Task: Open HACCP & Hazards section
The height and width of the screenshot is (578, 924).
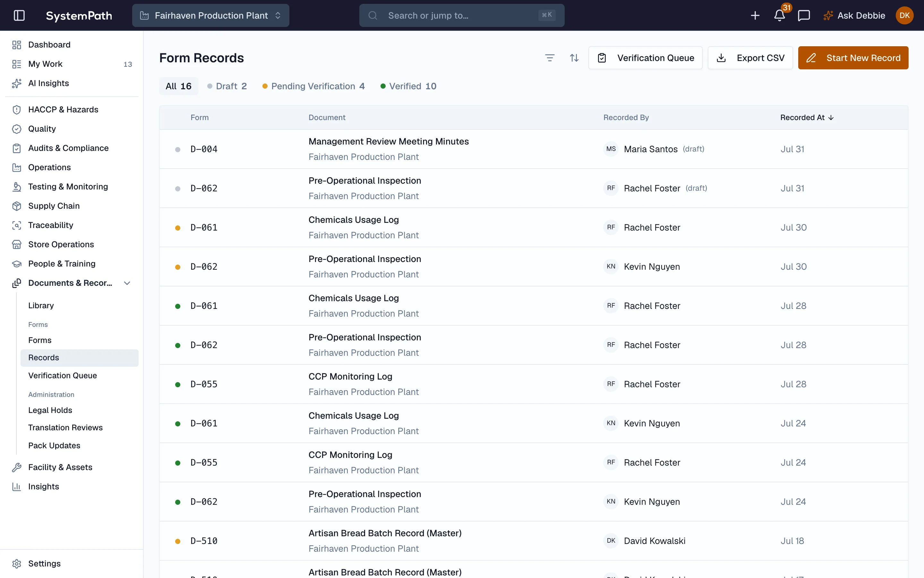Action: tap(72, 110)
